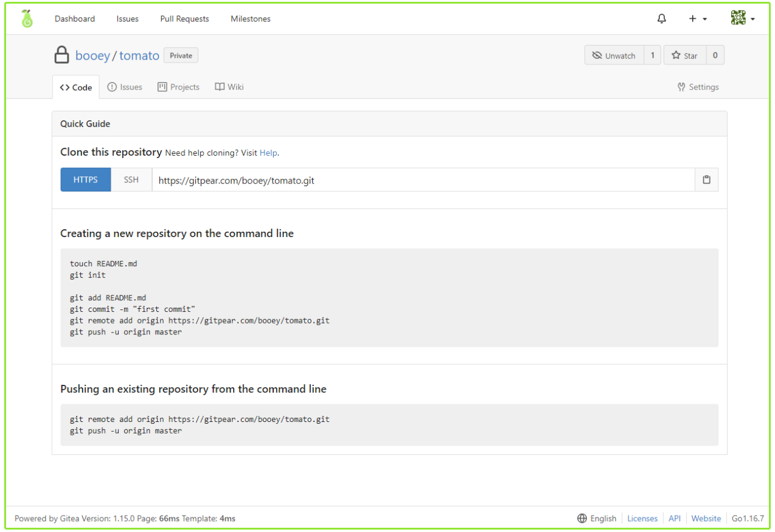Open repository Settings
This screenshot has height=532, width=775.
pos(698,87)
